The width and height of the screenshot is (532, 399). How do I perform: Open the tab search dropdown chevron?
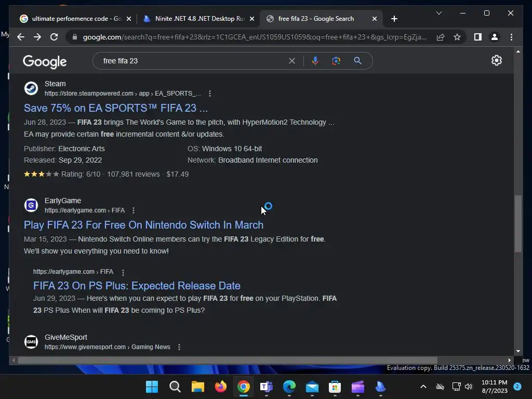click(x=438, y=13)
